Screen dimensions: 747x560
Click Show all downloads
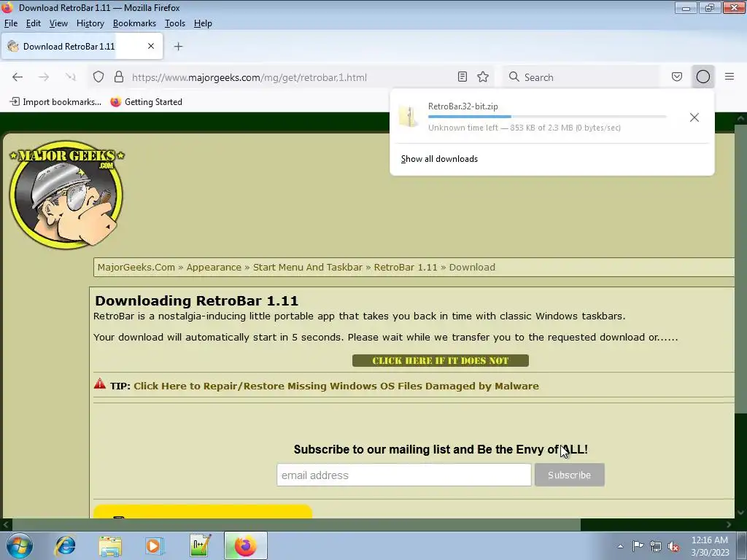[439, 159]
